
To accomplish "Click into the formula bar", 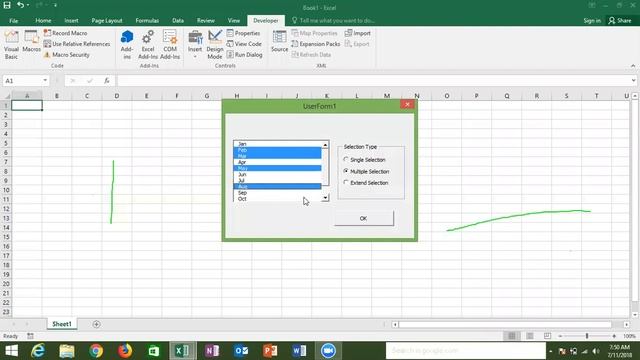I will pyautogui.click(x=373, y=80).
